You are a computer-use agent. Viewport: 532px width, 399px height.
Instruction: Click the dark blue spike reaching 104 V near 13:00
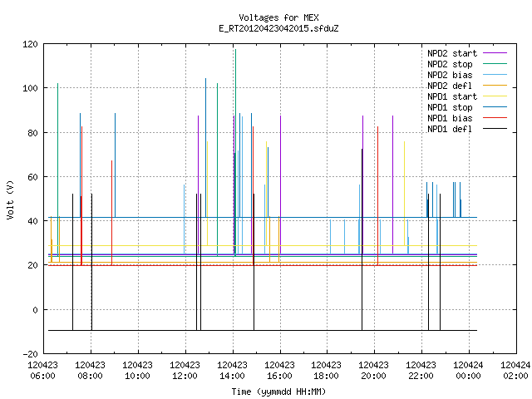coord(205,148)
